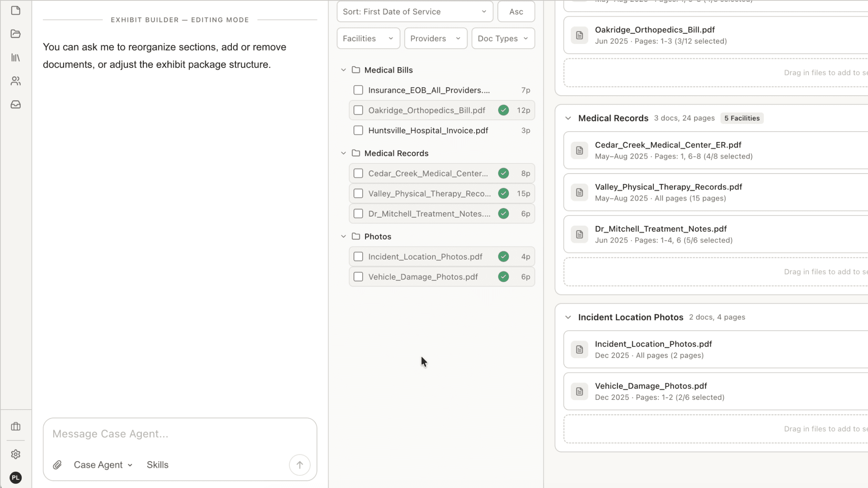Click the 5 Facilities badge
Screen dimensions: 868x488
click(x=742, y=118)
